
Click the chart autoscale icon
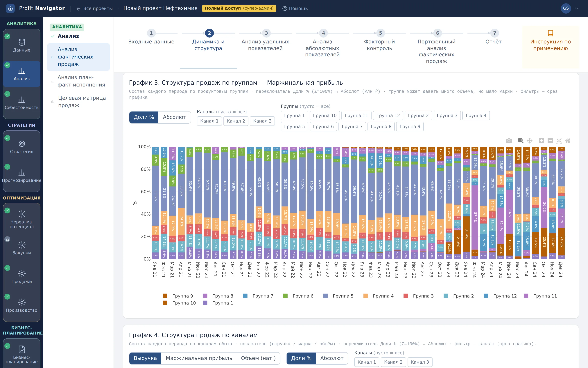point(559,141)
